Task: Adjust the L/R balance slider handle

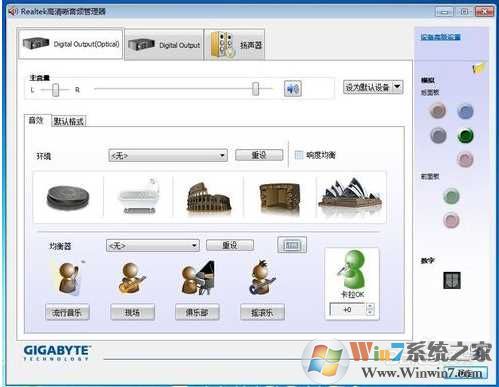Action: [x=56, y=90]
